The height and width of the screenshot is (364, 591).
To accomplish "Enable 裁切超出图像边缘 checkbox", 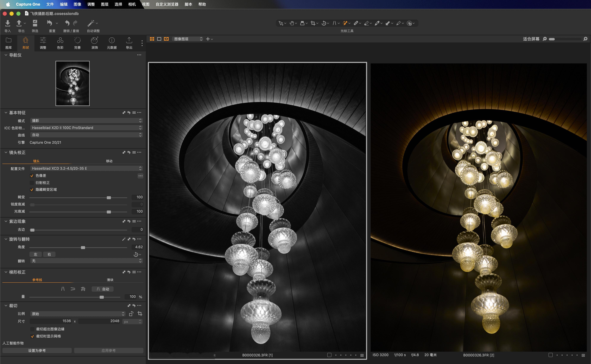I will click(x=32, y=329).
